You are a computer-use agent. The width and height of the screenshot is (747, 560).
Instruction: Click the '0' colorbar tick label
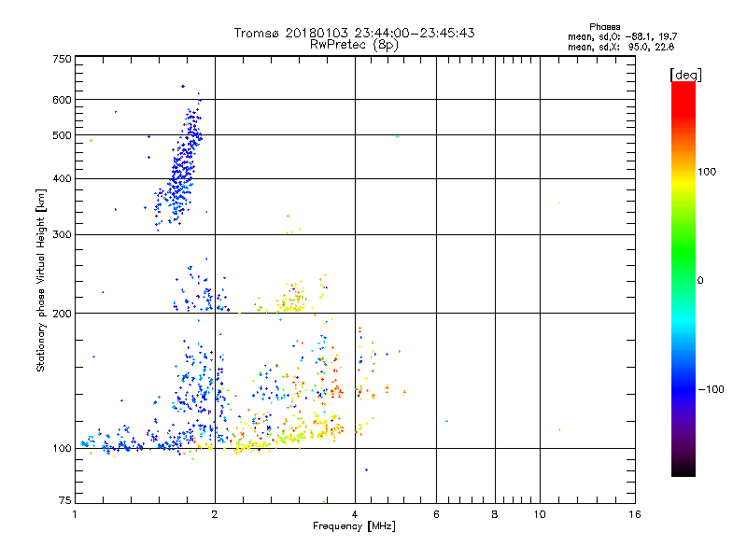[x=700, y=281]
